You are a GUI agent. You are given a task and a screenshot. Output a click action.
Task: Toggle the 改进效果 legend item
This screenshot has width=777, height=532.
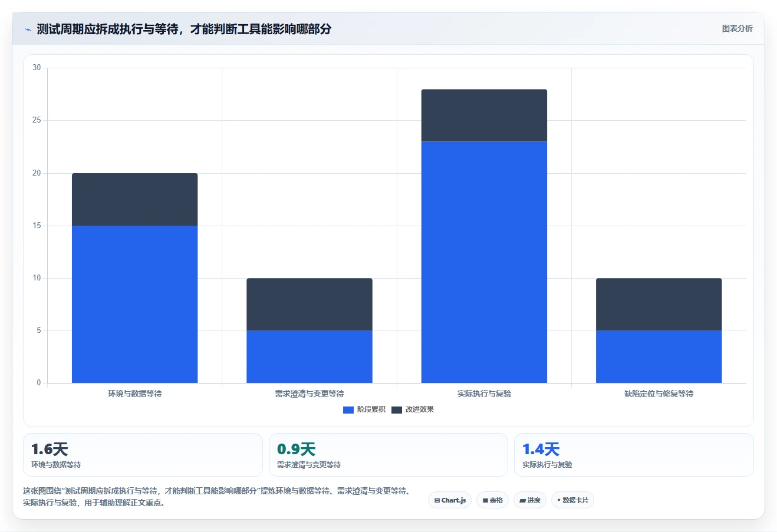[412, 409]
